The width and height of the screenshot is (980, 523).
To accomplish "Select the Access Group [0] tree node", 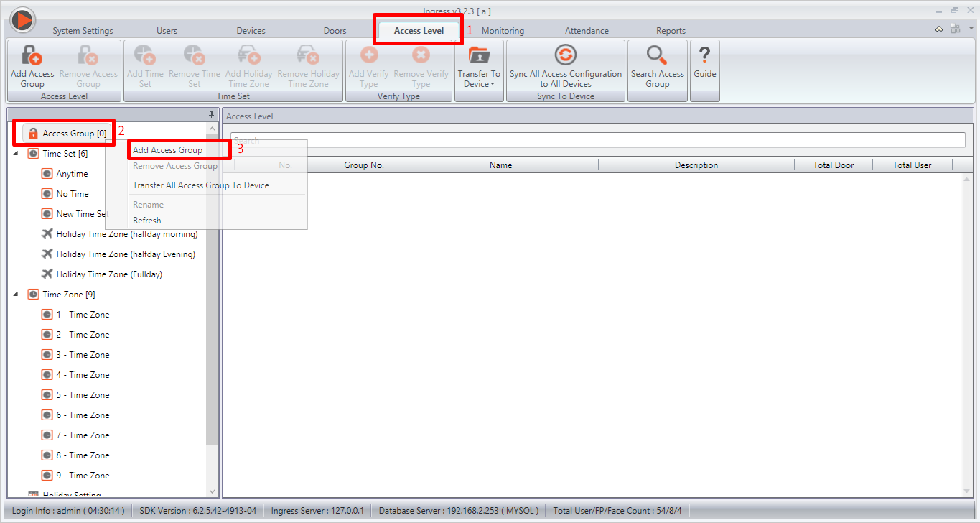I will 67,134.
